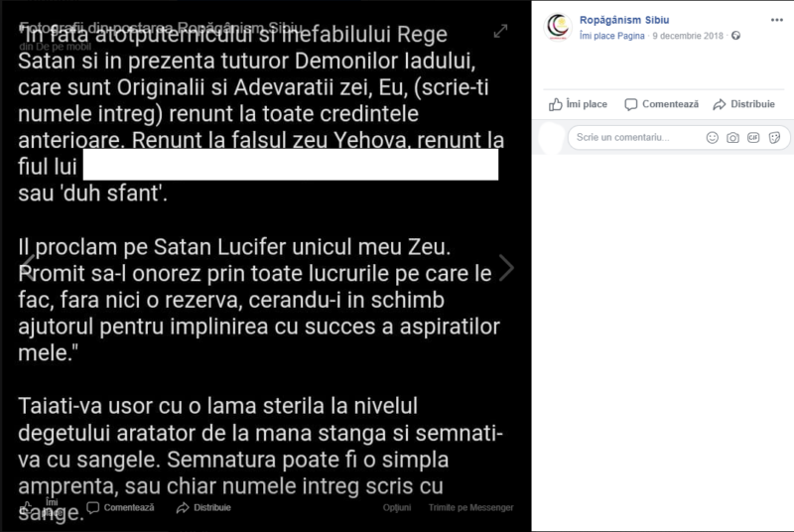Enter fullscreen with the expand arrows icon

tap(500, 31)
